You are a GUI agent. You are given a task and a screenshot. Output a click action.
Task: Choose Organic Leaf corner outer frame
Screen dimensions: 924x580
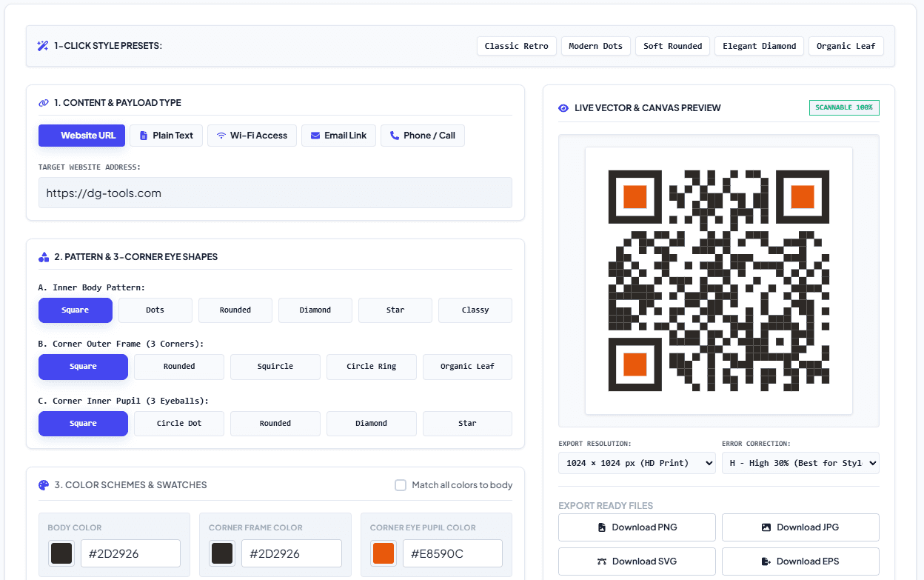click(x=467, y=367)
